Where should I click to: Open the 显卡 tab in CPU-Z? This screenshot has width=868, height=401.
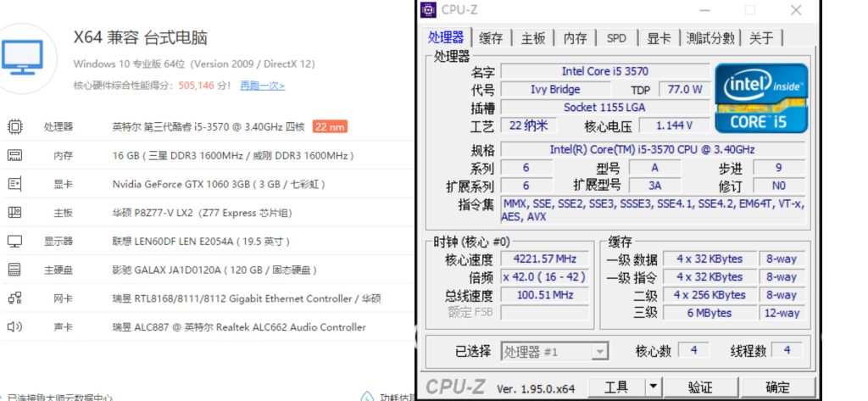pos(659,38)
